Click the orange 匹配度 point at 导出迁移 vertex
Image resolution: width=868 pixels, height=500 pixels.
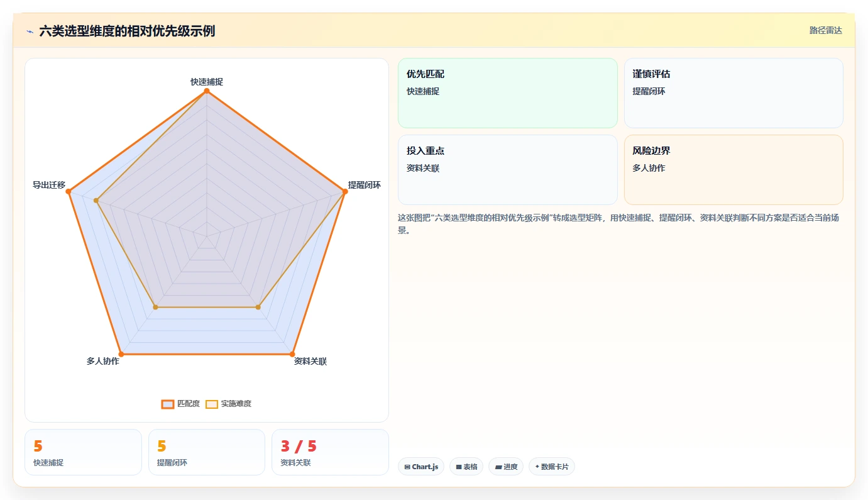69,191
